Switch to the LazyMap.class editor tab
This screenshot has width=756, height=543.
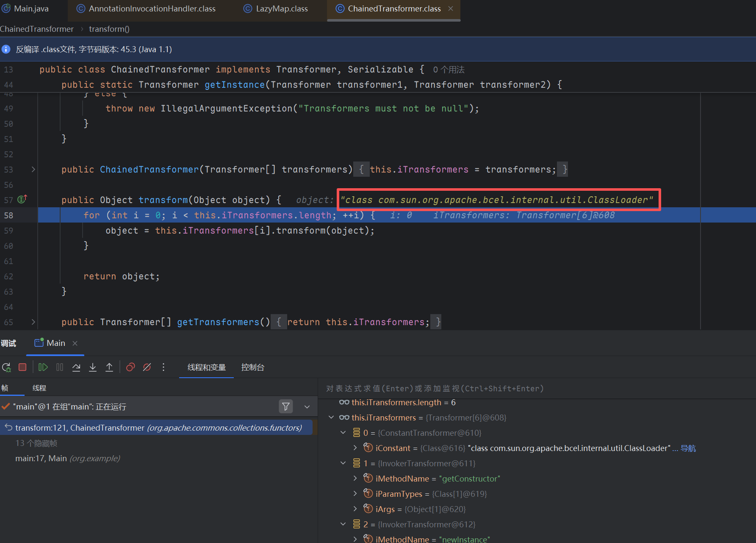[281, 9]
